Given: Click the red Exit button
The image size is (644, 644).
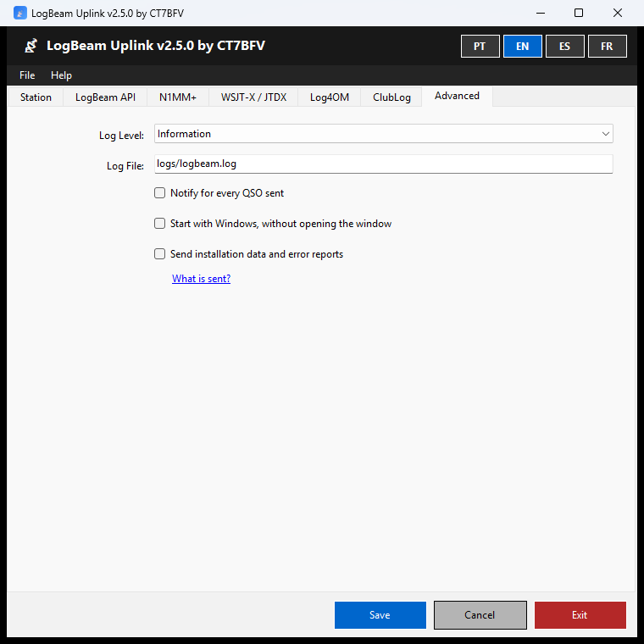Looking at the screenshot, I should pyautogui.click(x=580, y=615).
